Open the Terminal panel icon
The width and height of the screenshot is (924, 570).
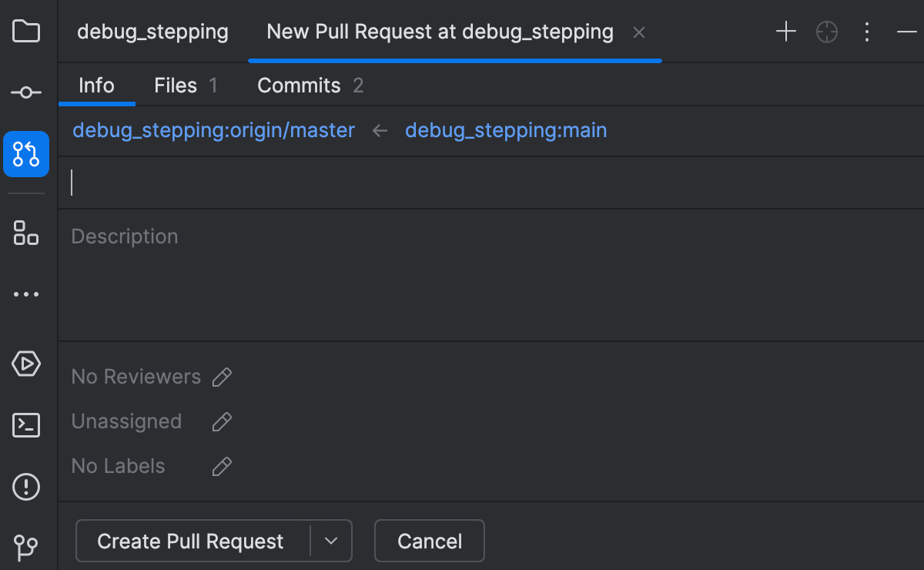pyautogui.click(x=25, y=424)
